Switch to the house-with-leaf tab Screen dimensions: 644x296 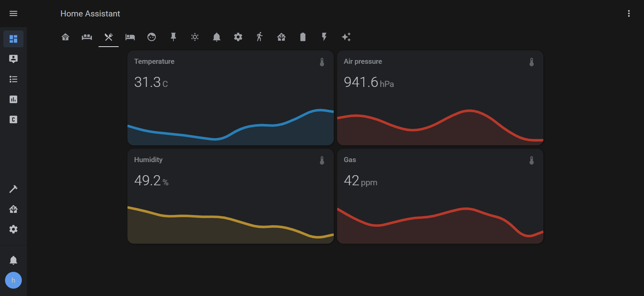281,37
